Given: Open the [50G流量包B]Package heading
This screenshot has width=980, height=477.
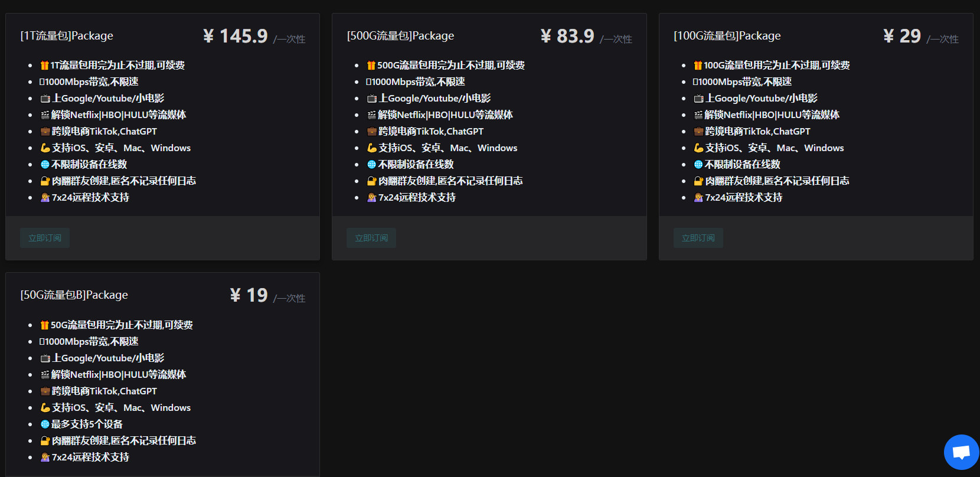Looking at the screenshot, I should pyautogui.click(x=74, y=295).
